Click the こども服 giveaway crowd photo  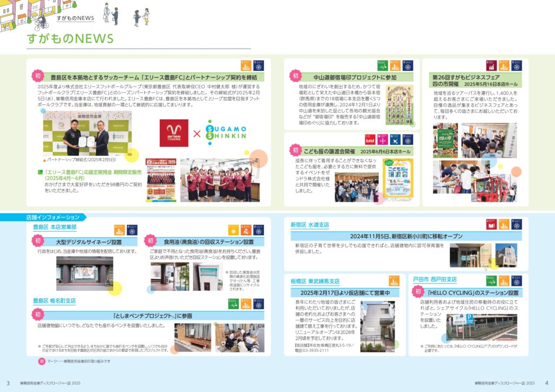pos(357,187)
